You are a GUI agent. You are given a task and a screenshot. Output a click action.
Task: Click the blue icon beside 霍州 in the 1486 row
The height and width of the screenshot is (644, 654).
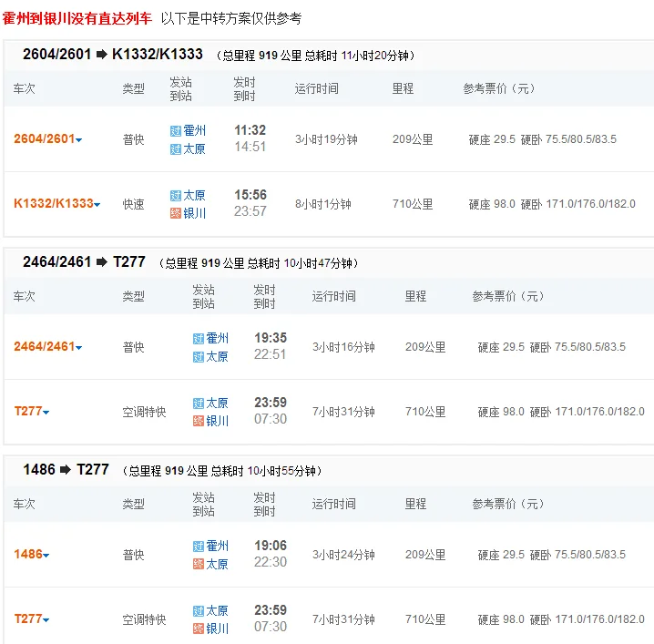coord(199,547)
